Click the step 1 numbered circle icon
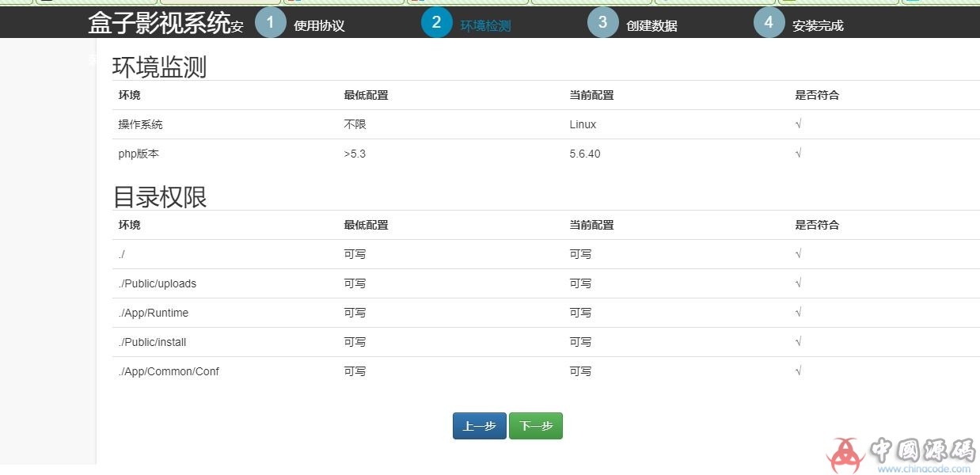 (271, 22)
